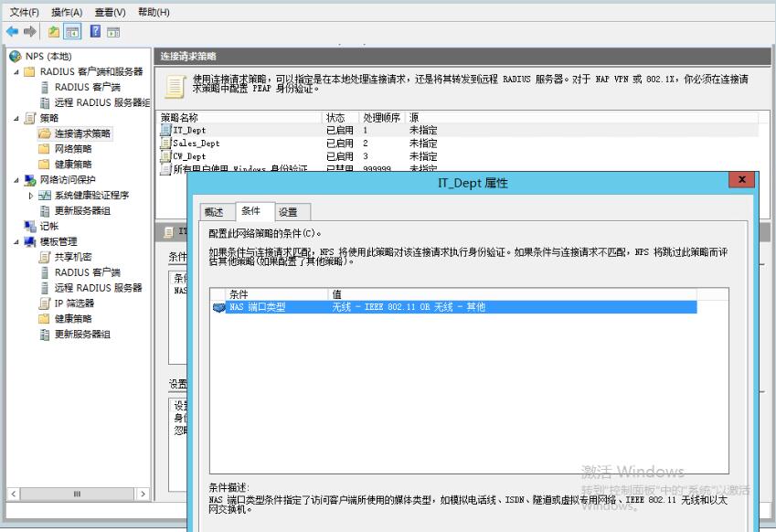Click the Back arrow toolbar icon

pyautogui.click(x=12, y=32)
